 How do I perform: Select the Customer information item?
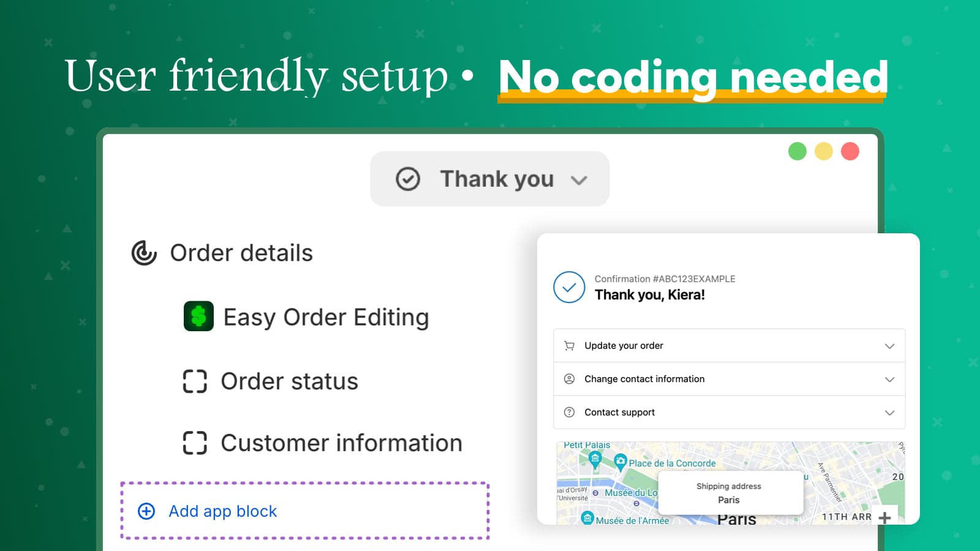[341, 443]
